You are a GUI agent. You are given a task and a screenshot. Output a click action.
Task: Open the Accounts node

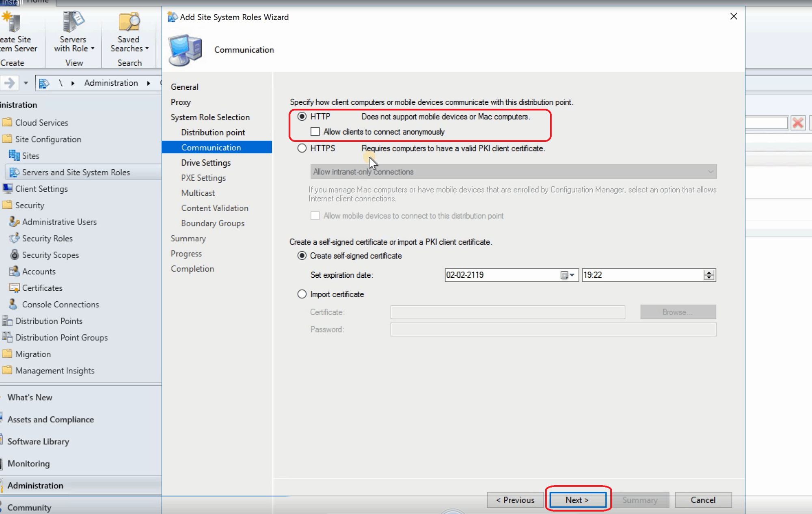coord(39,271)
